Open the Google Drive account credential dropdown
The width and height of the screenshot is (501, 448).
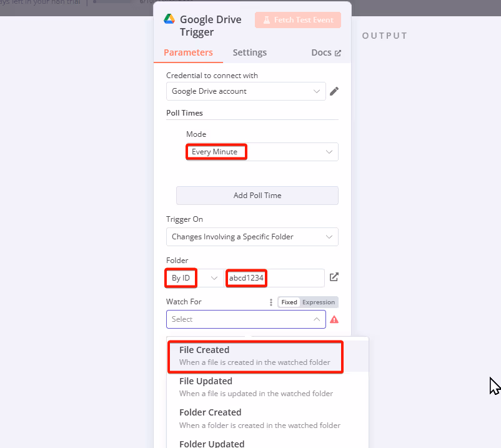coord(246,91)
